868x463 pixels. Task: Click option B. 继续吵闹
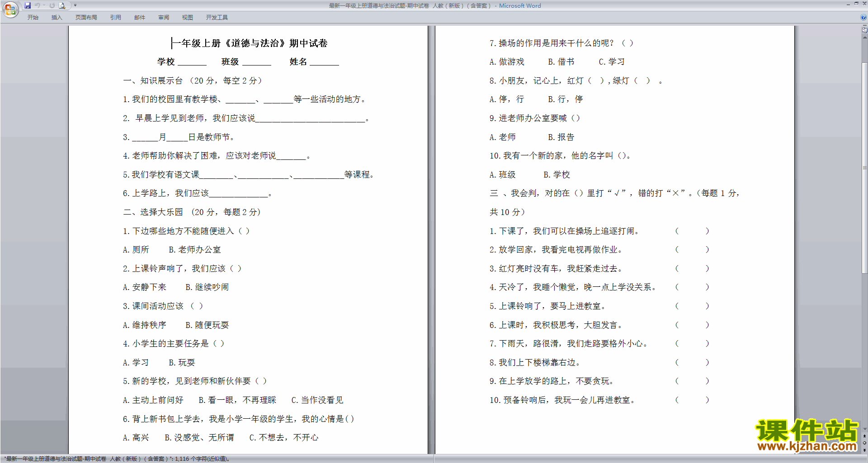(x=207, y=287)
